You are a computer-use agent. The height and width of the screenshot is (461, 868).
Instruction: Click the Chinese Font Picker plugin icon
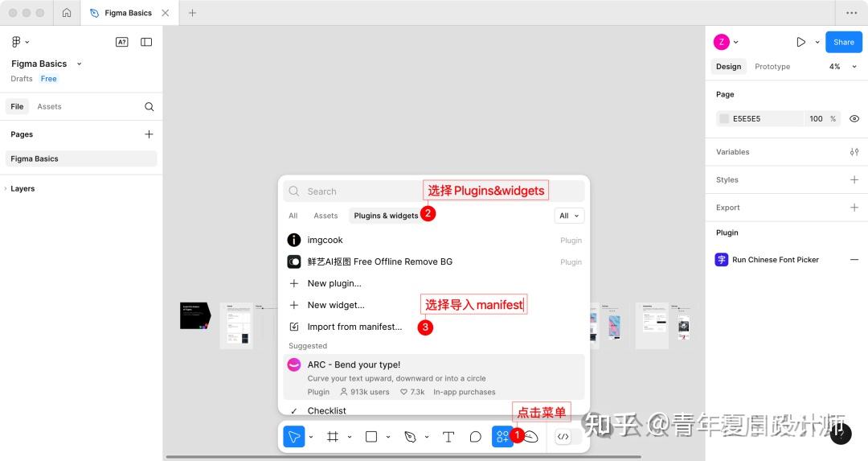(721, 259)
